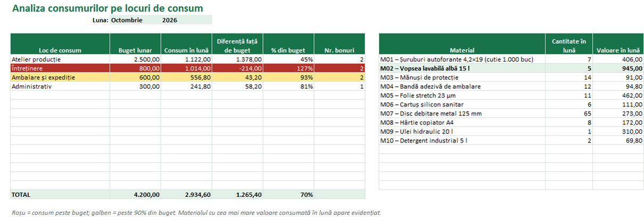Click the M07 quantity '65'
This screenshot has width=644, height=217.
(569, 114)
